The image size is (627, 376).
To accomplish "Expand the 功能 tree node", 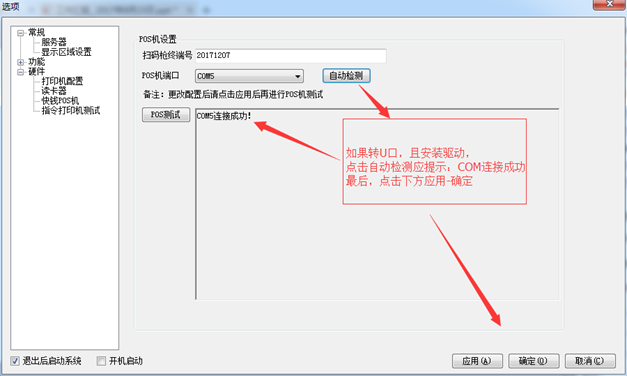I will pyautogui.click(x=20, y=62).
